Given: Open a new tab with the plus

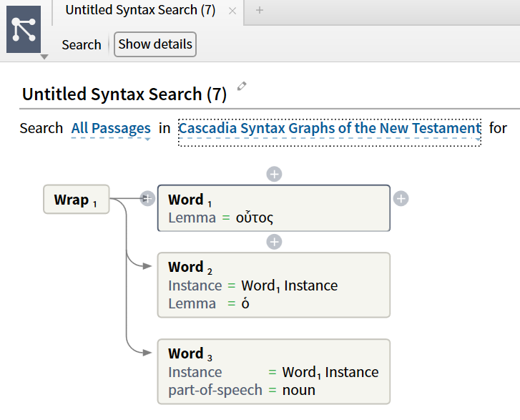Looking at the screenshot, I should coord(259,10).
